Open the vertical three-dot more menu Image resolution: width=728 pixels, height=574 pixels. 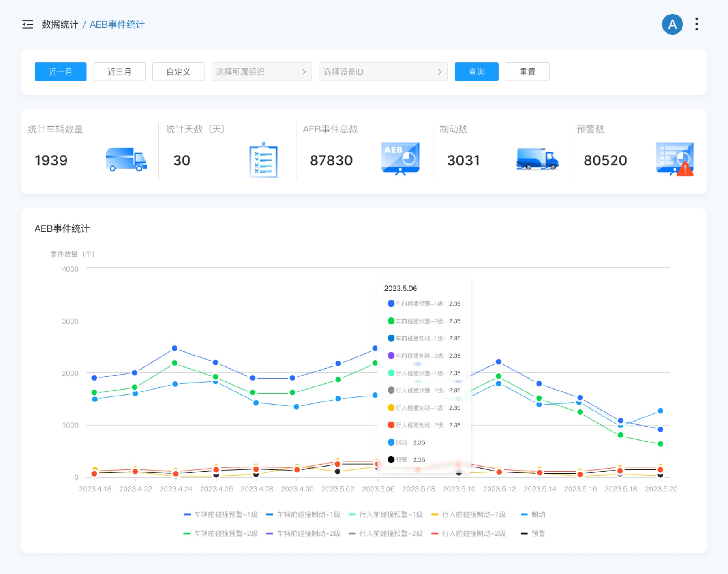pos(697,24)
